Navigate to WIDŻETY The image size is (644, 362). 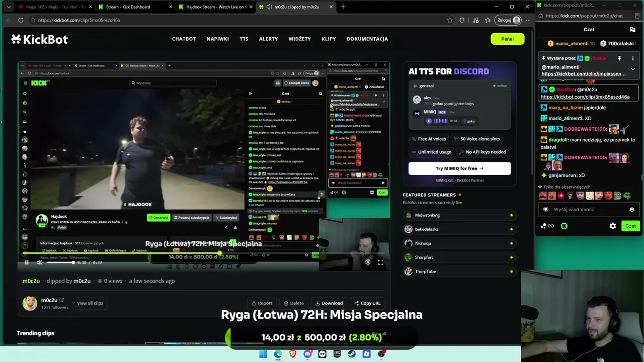click(299, 39)
